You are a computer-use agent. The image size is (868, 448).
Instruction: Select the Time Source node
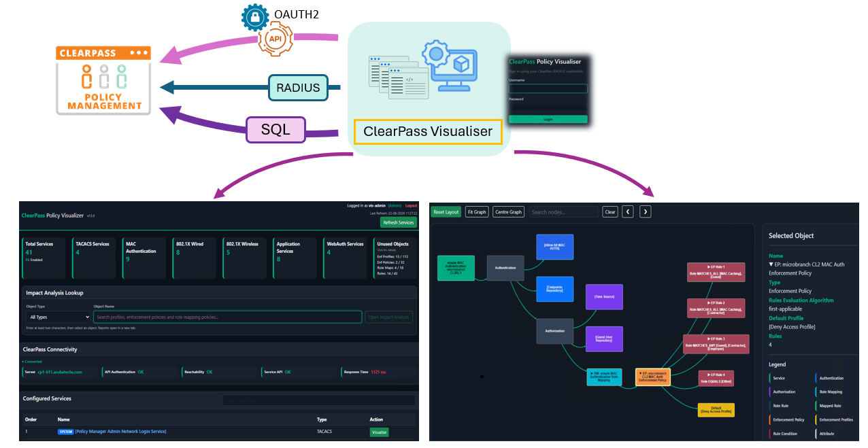[x=604, y=297]
